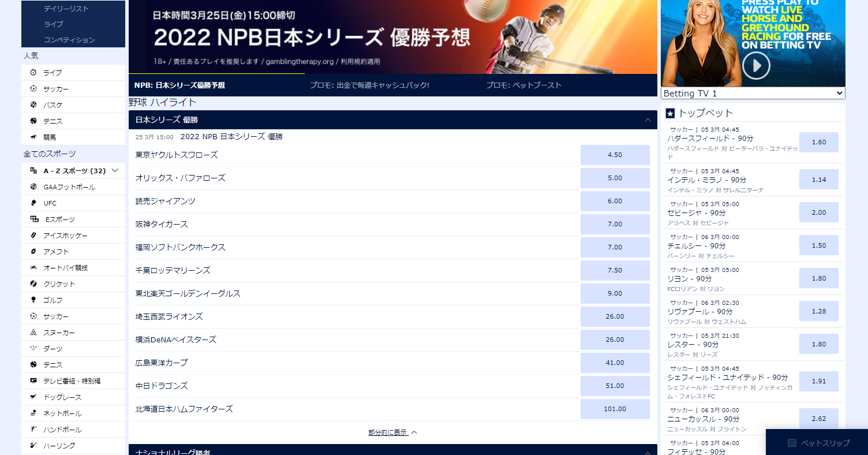This screenshot has width=868, height=455.
Task: Collapse the list via 部分的に表示 chevron
Action: [x=414, y=432]
